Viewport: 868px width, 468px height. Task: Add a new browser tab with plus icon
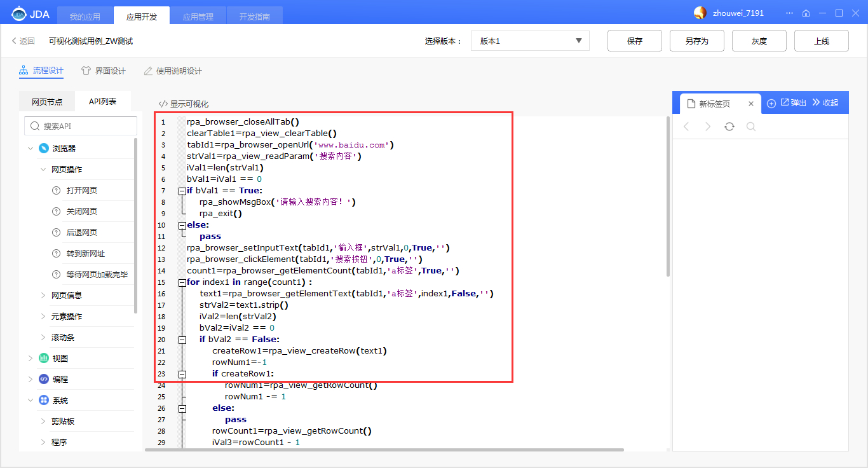(x=771, y=103)
